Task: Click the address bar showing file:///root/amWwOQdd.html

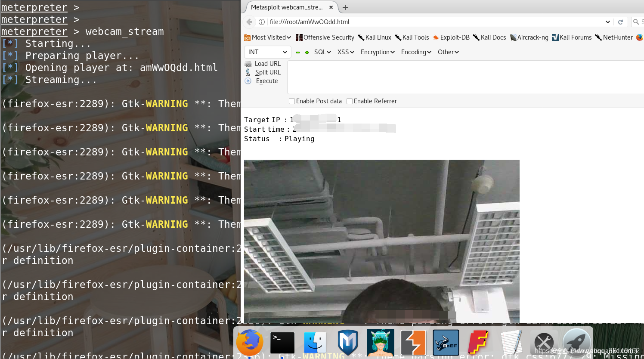Action: tap(435, 22)
